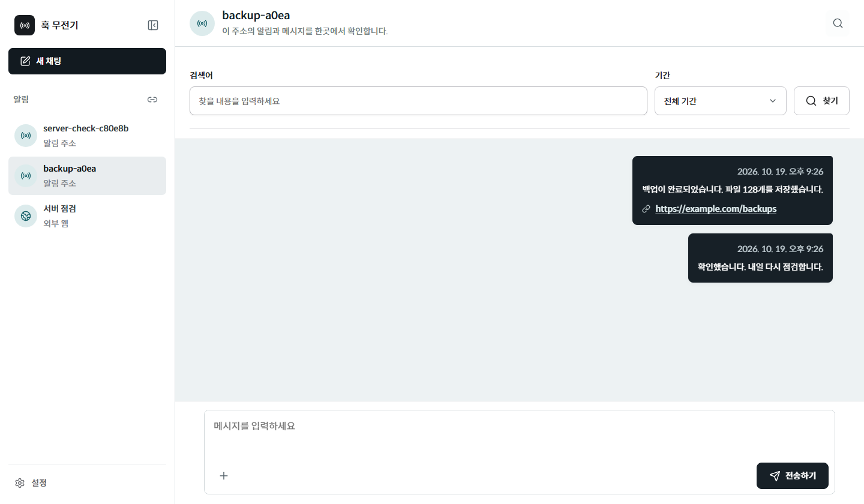Viewport: 864px width, 504px height.
Task: Toggle search with header magnifier icon
Action: click(x=838, y=23)
